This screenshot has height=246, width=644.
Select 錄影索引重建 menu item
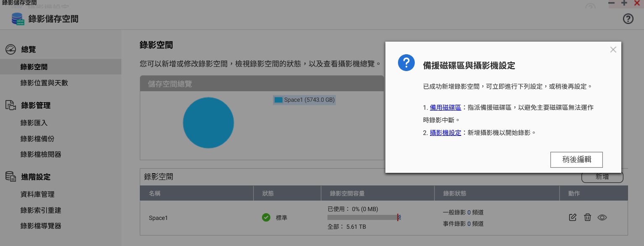coord(41,210)
